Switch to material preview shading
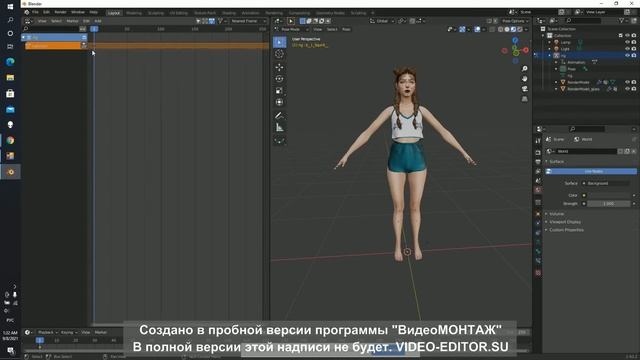 tap(513, 29)
